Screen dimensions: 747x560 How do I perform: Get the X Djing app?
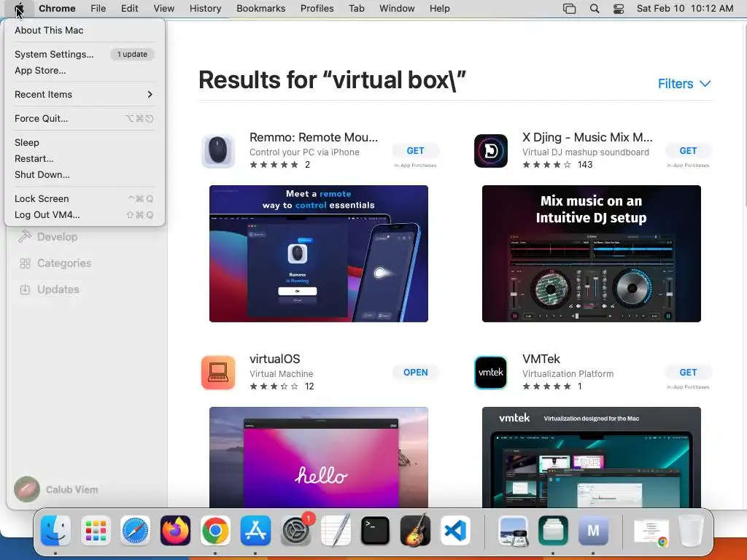pos(688,151)
